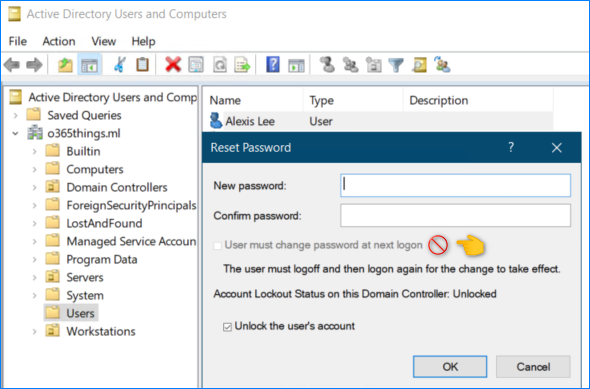This screenshot has width=590, height=389.
Task: Click the Back arrow toolbar icon
Action: 12,65
